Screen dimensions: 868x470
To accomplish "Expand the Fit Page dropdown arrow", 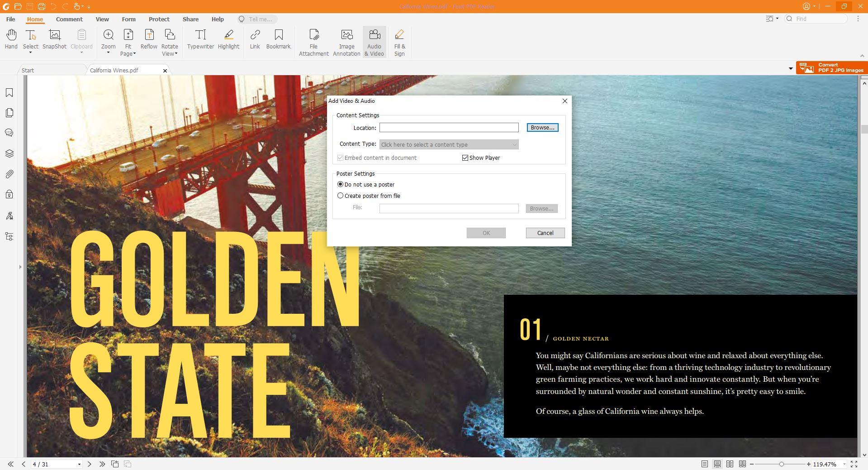I will [134, 54].
